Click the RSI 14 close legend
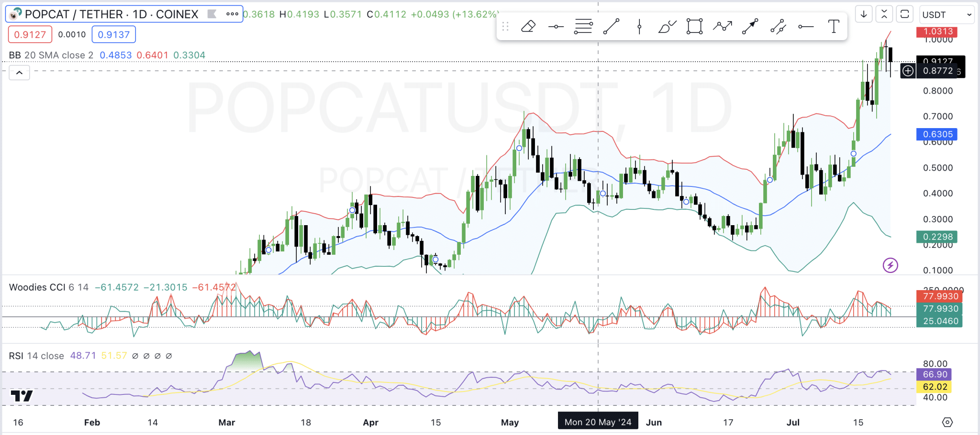980x435 pixels. [36, 356]
